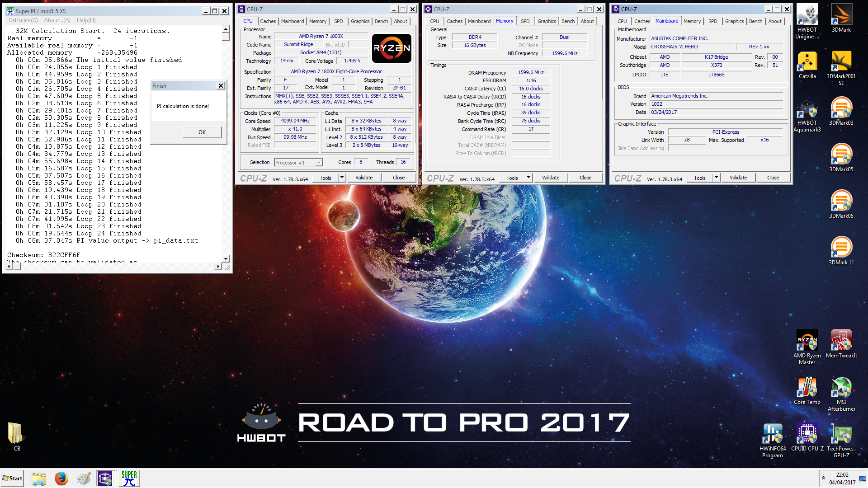Click Memory tab in first CPU-Z window

[x=318, y=21]
